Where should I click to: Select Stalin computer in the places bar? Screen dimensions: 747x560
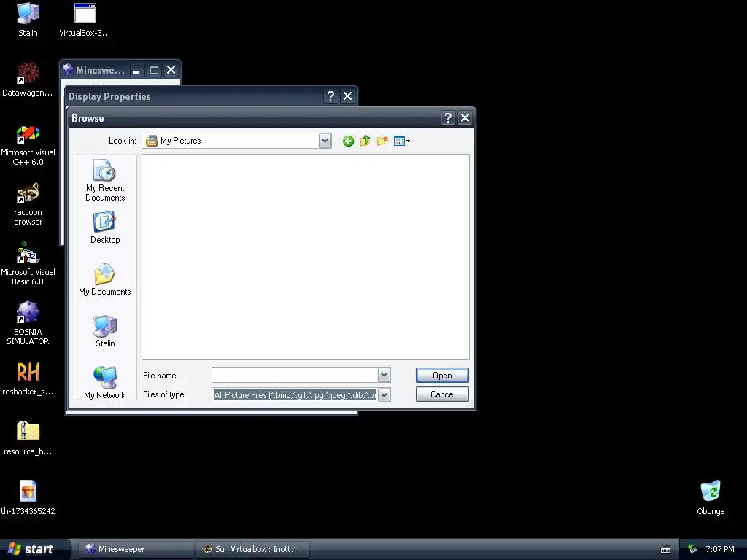point(105,332)
